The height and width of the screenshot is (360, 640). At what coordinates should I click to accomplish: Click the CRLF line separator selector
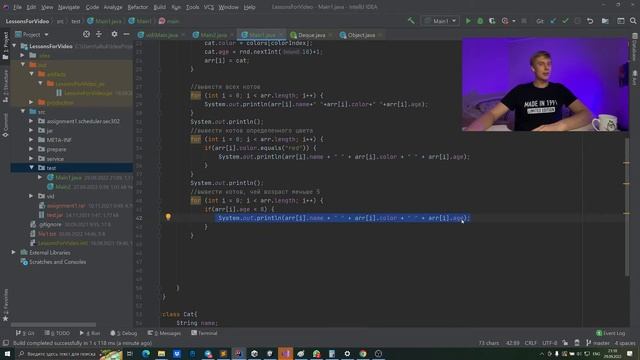(x=530, y=343)
